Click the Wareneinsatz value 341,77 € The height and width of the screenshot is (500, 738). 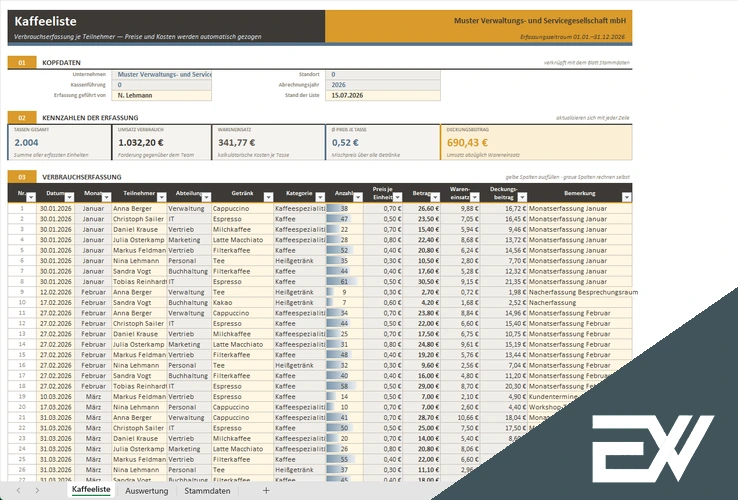(x=236, y=143)
